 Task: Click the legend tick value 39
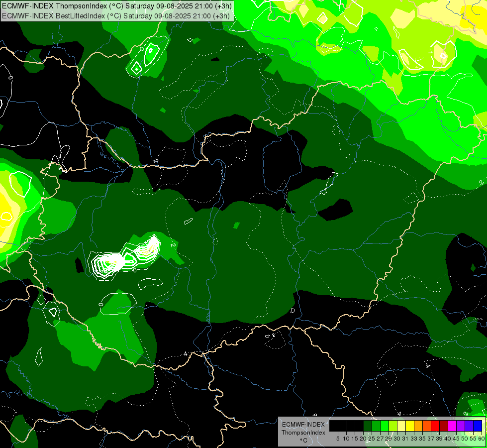pos(439,439)
